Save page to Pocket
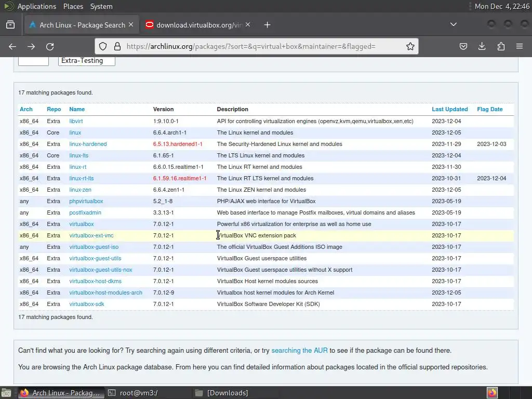The image size is (532, 399). click(463, 46)
